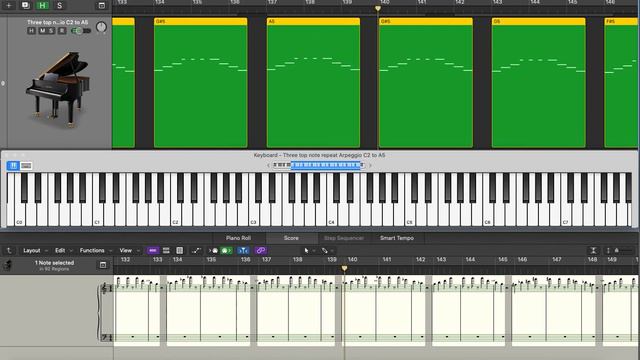Adjust the score zoom slider

(x=625, y=250)
